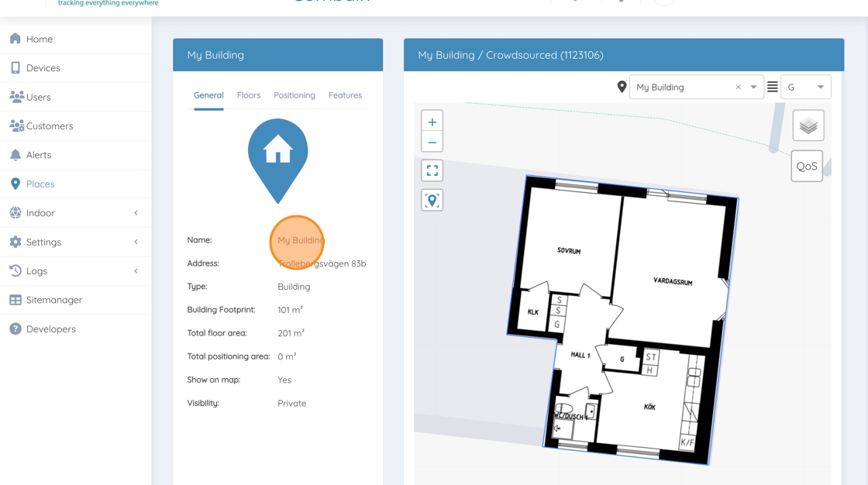
Task: Click the place pin icon by selector
Action: [622, 87]
